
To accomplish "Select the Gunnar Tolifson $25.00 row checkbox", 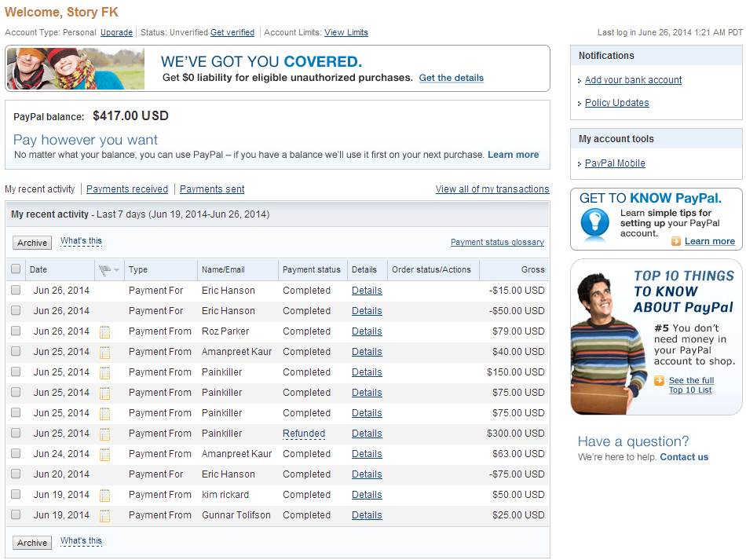I will [16, 514].
